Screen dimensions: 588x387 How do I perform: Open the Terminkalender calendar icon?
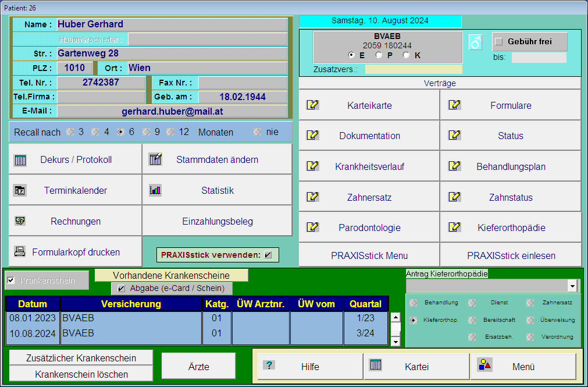(20, 190)
